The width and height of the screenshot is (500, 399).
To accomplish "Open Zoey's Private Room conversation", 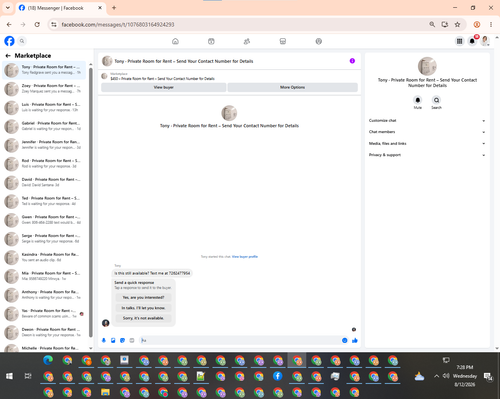I will 44,89.
